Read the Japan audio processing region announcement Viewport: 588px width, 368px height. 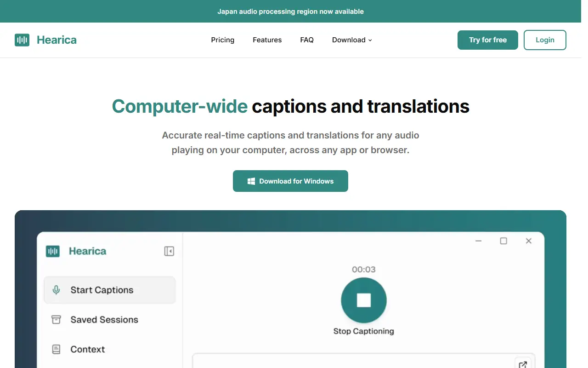pyautogui.click(x=290, y=11)
